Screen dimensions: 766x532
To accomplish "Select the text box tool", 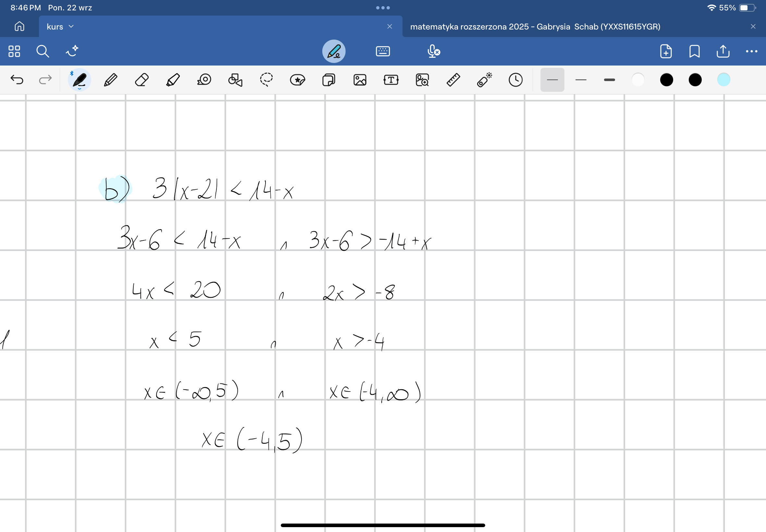I will 391,80.
